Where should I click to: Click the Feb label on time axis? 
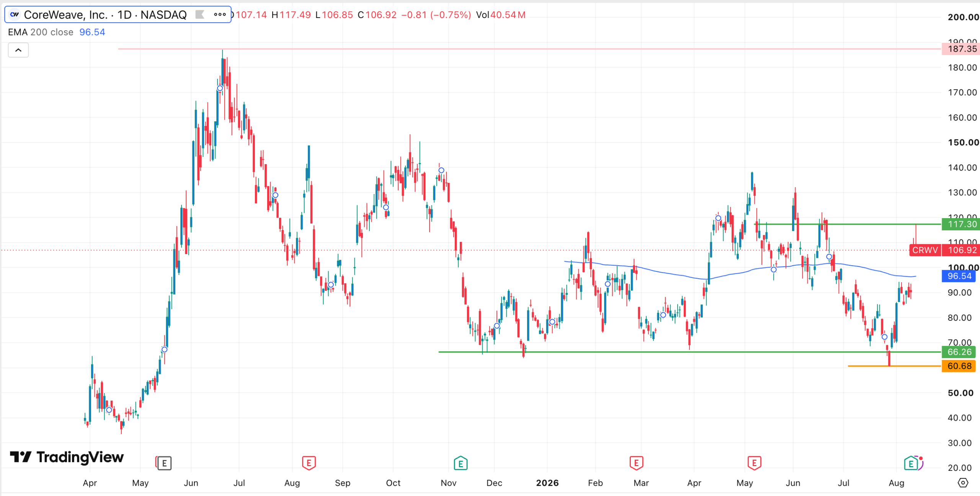click(595, 483)
